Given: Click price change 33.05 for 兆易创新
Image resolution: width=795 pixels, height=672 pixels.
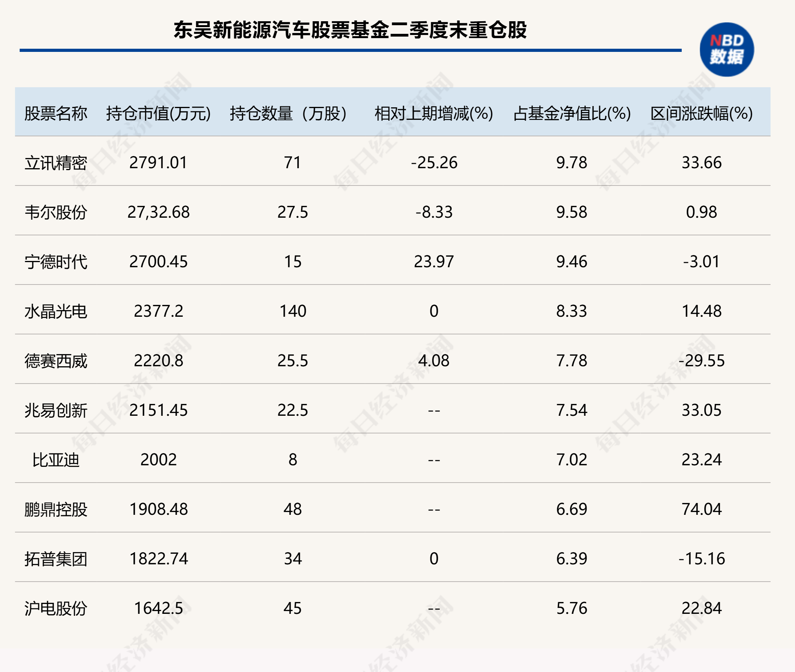Looking at the screenshot, I should pos(702,410).
